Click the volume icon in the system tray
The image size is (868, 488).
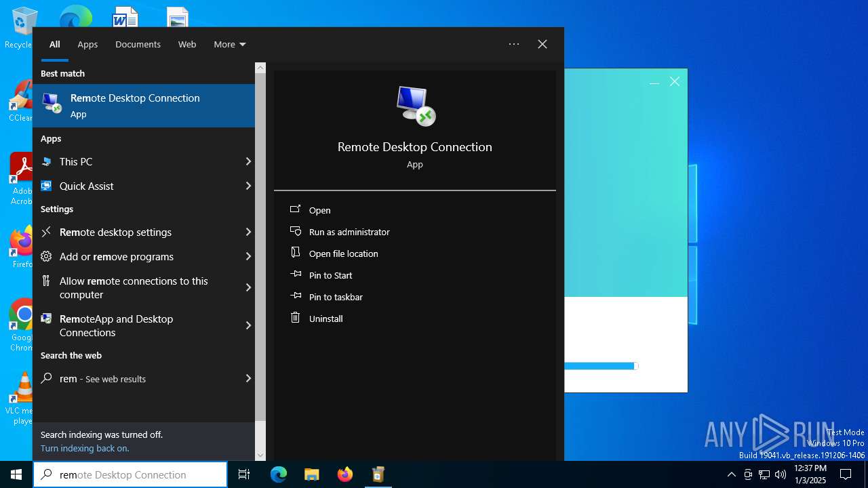(x=781, y=474)
